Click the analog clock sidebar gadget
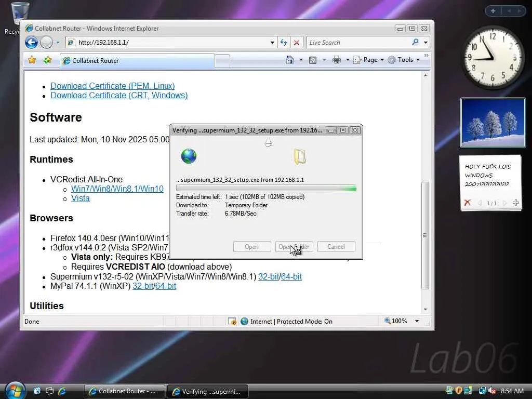 [x=493, y=58]
